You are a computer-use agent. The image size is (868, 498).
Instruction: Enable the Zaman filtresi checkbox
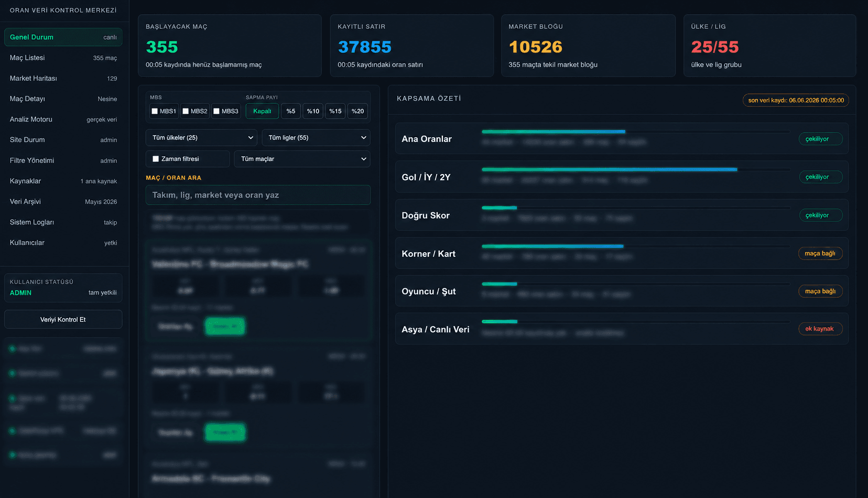(x=156, y=159)
